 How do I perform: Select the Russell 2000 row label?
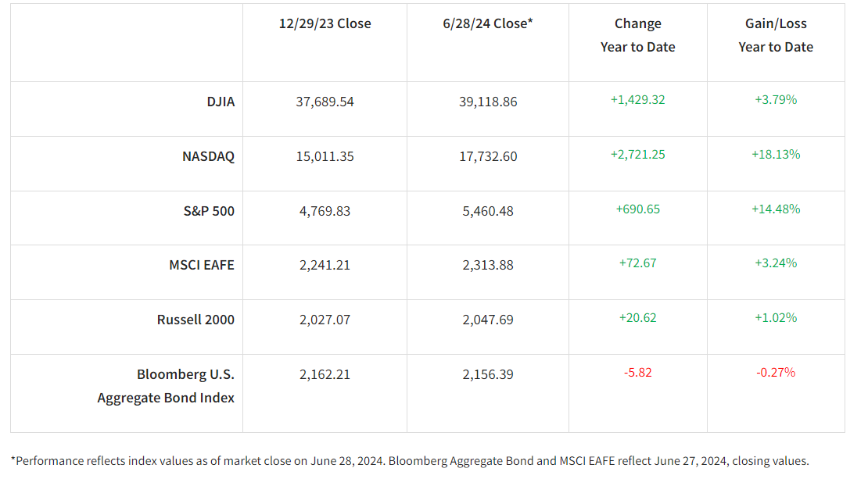tap(195, 320)
